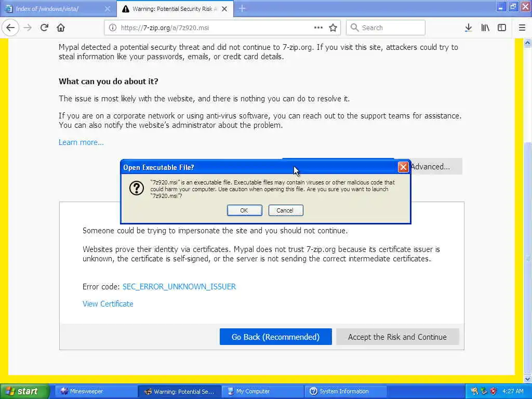
Task: Open the Library bookshelf icon
Action: point(485,28)
